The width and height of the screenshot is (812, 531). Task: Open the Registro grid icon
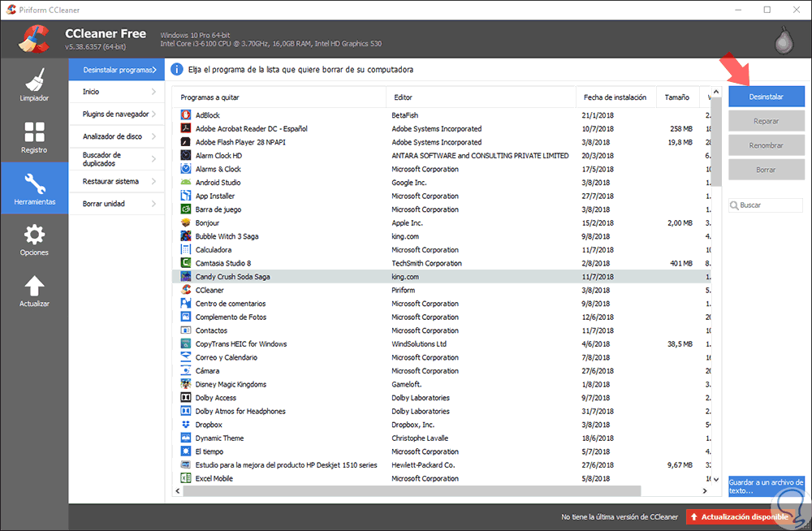34,132
